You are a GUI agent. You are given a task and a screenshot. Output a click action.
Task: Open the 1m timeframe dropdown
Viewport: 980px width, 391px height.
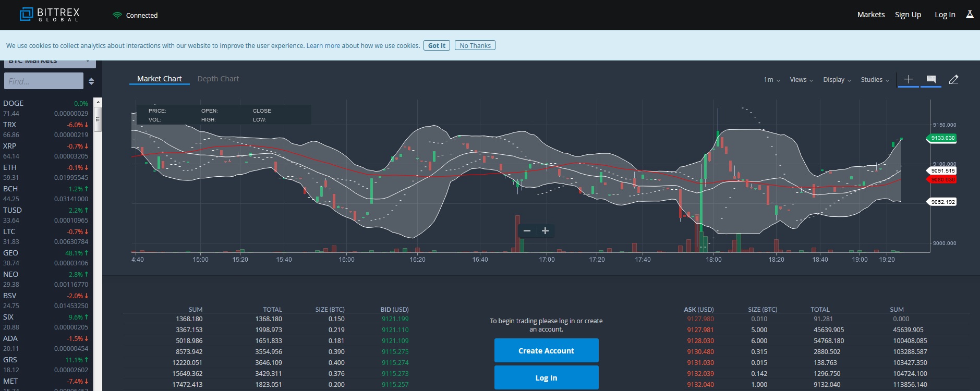pos(772,80)
